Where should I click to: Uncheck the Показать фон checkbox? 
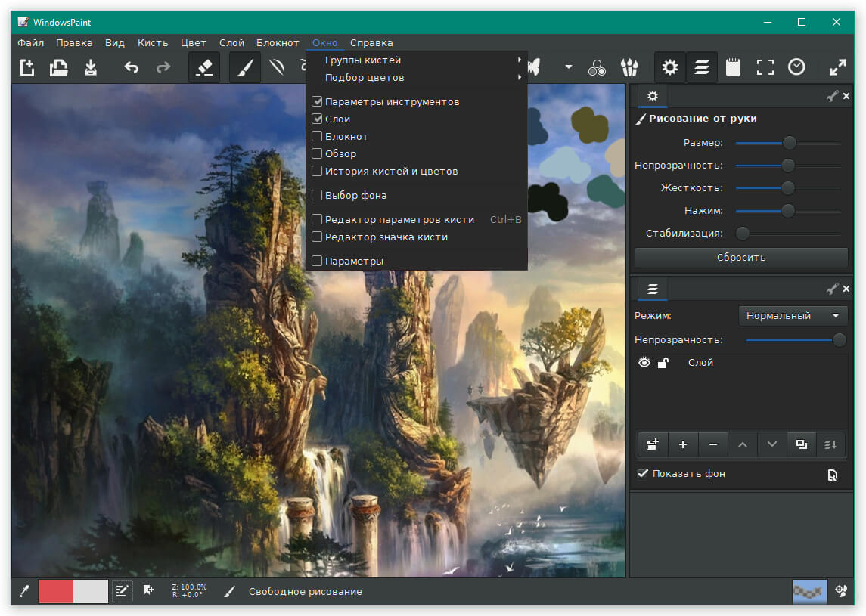point(643,473)
